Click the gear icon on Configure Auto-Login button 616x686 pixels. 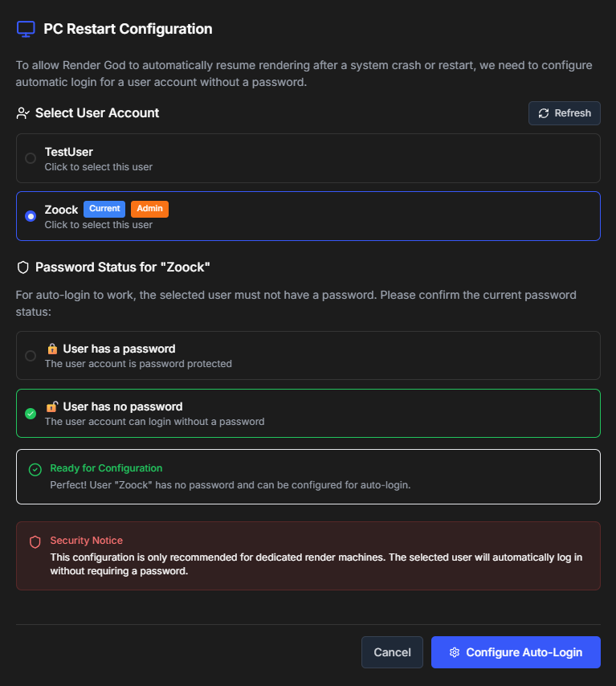(455, 651)
